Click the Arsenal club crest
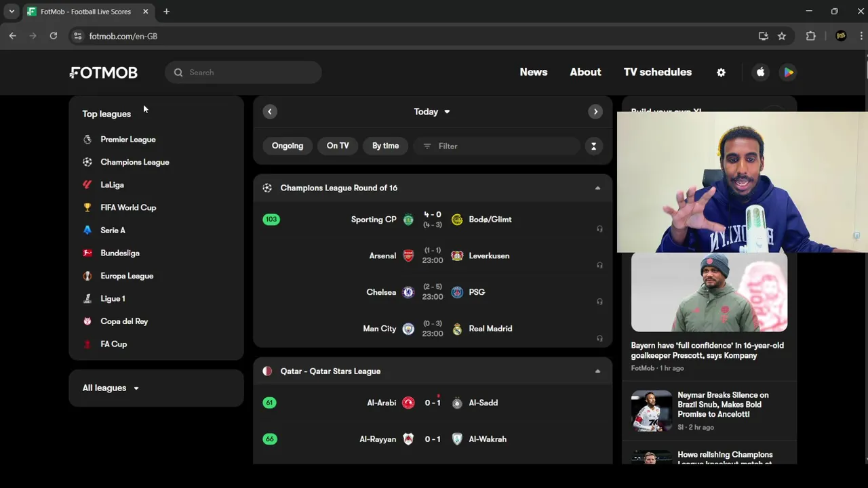This screenshot has height=488, width=868. [x=408, y=256]
